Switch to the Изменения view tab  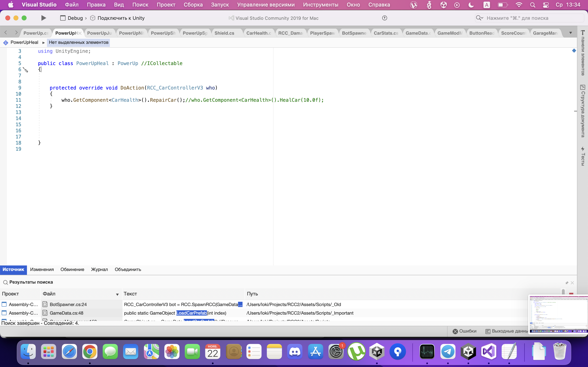click(42, 269)
